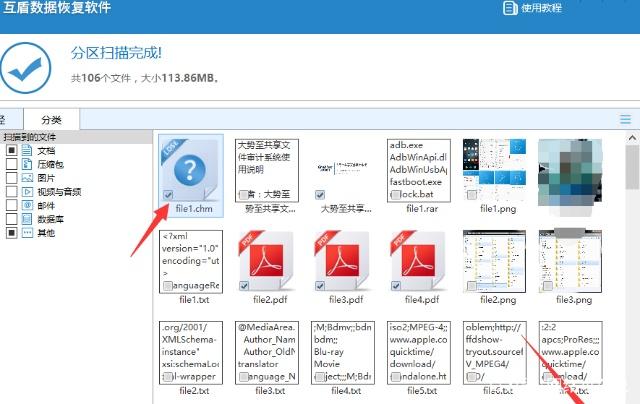Select the file5.txt preview thumbnail
640x404 pixels.
[419, 353]
